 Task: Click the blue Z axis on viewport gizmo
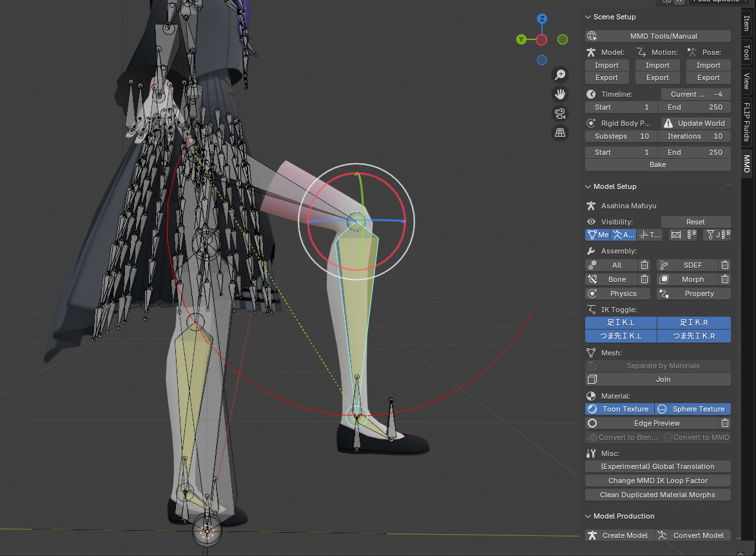(x=542, y=19)
